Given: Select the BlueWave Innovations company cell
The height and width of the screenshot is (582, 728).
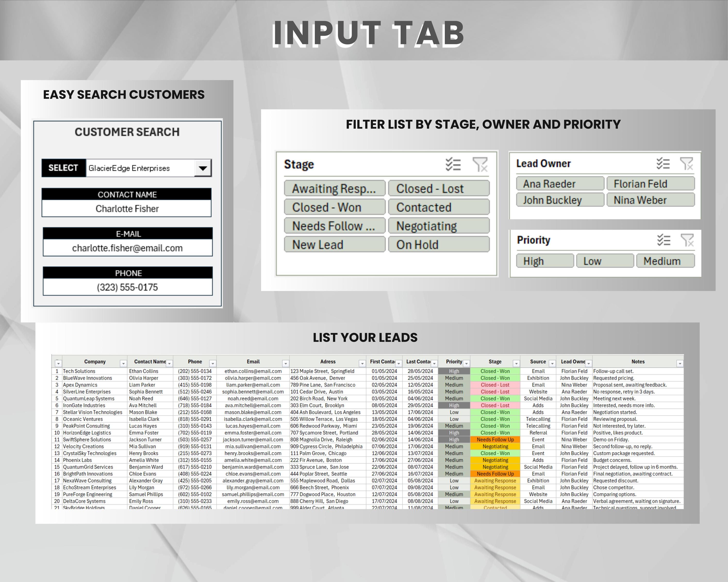Looking at the screenshot, I should [95, 378].
